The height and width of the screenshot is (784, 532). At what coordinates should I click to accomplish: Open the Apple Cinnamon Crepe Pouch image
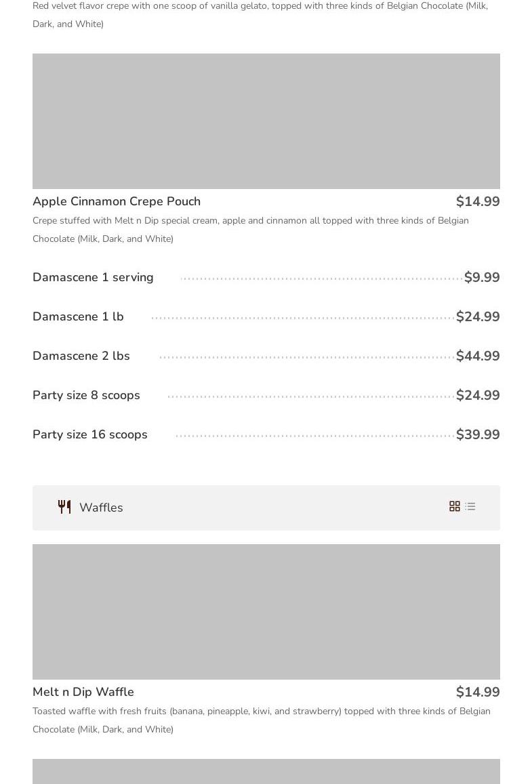(x=266, y=121)
